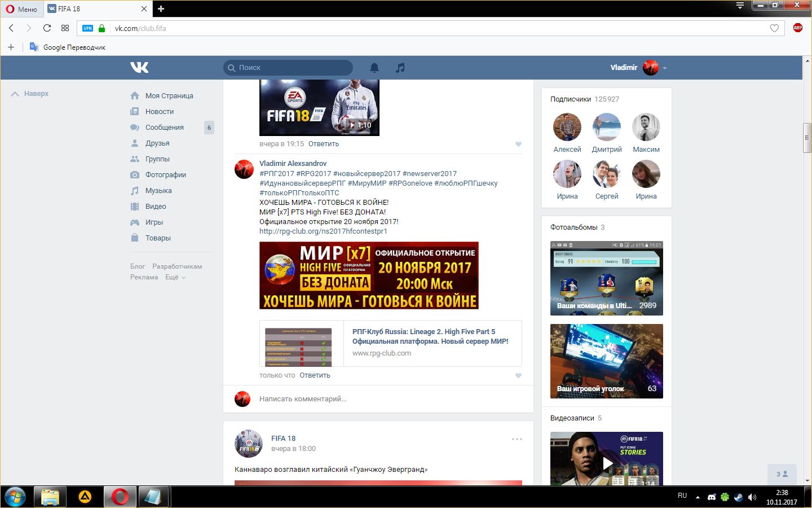812x508 pixels.
Task: Open the Windows Start menu
Action: [15, 497]
